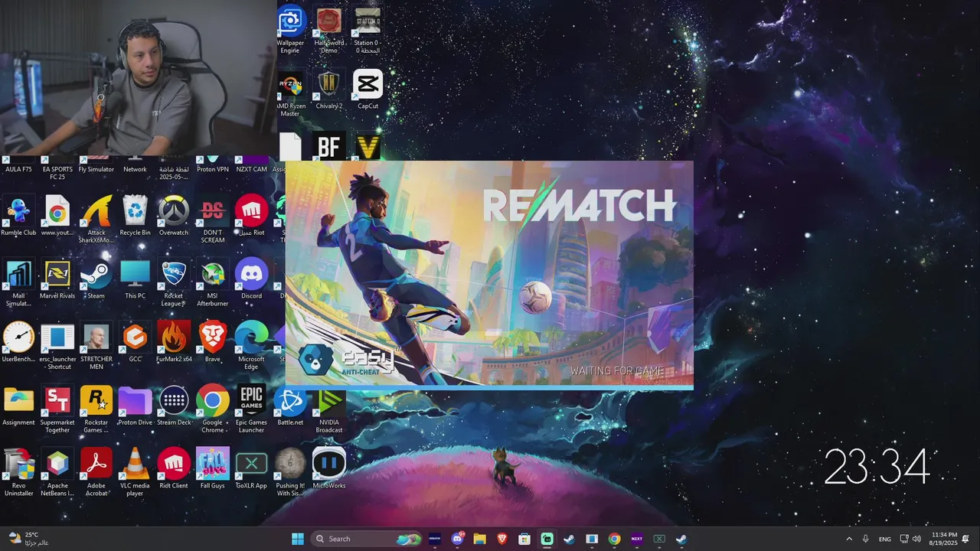This screenshot has height=551, width=980.
Task: Launch FurMark2 x64 shortcut
Action: coord(174,343)
